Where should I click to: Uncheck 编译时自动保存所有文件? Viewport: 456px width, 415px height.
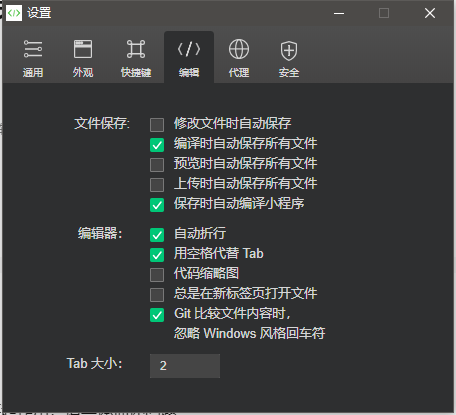[x=157, y=145]
